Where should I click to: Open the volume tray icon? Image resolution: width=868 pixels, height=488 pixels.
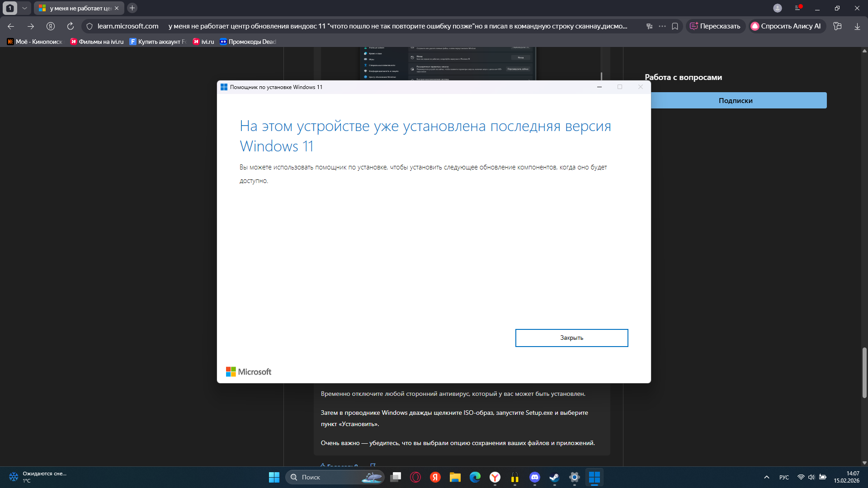pyautogui.click(x=811, y=477)
